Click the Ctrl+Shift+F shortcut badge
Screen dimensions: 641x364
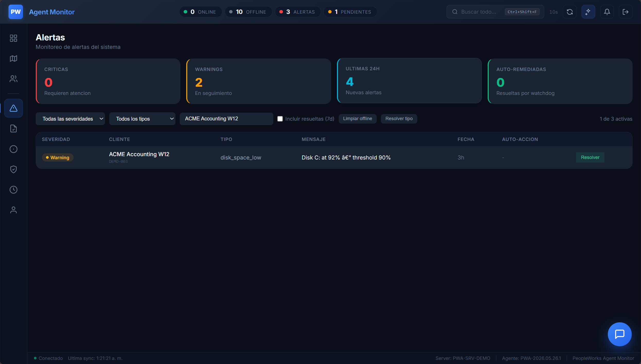pyautogui.click(x=522, y=12)
